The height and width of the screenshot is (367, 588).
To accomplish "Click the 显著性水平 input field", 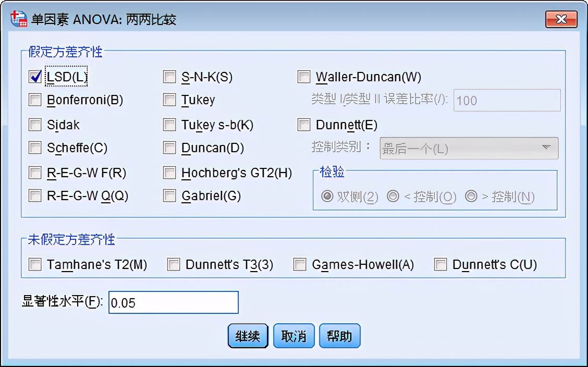I will coord(174,302).
